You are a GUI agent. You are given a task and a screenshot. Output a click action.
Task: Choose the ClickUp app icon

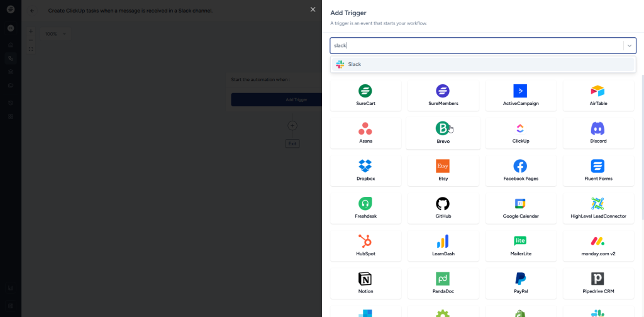coord(520,129)
